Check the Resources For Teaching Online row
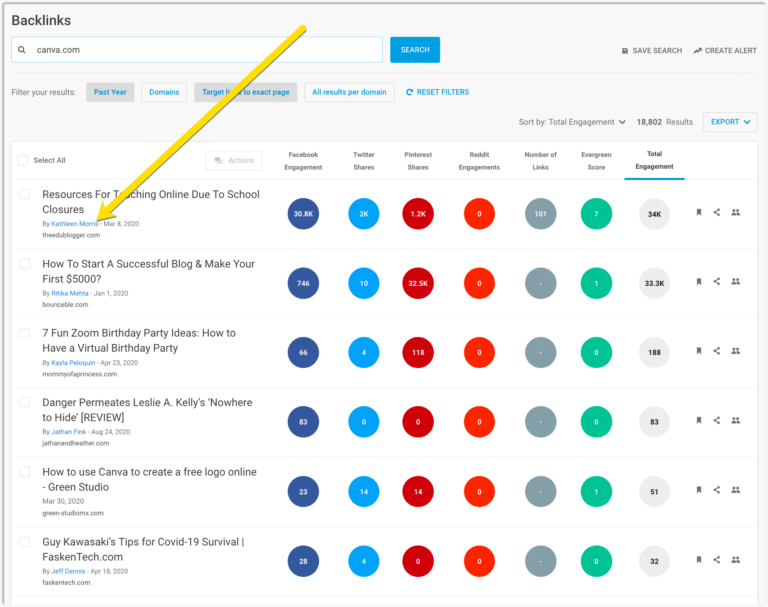This screenshot has width=768, height=607. tap(24, 194)
